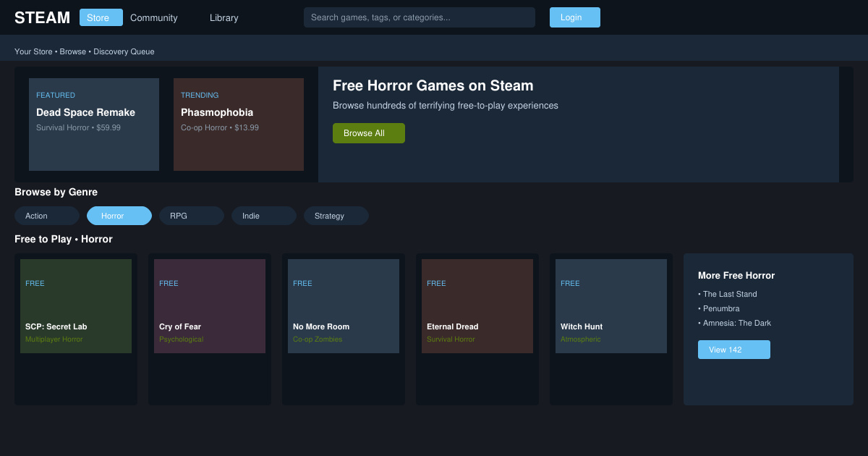The image size is (868, 456).
Task: Open the Eternal Dread game card
Action: [x=477, y=329]
